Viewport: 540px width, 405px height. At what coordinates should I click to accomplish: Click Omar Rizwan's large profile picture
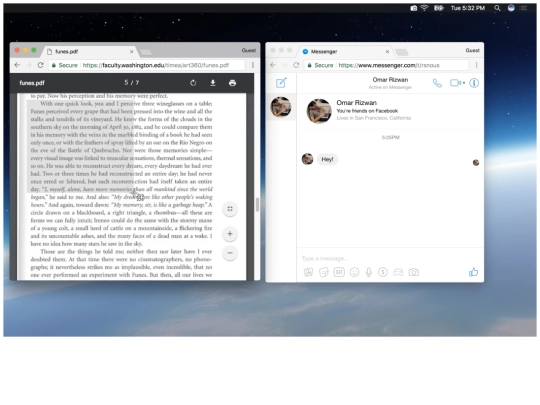[x=319, y=111]
